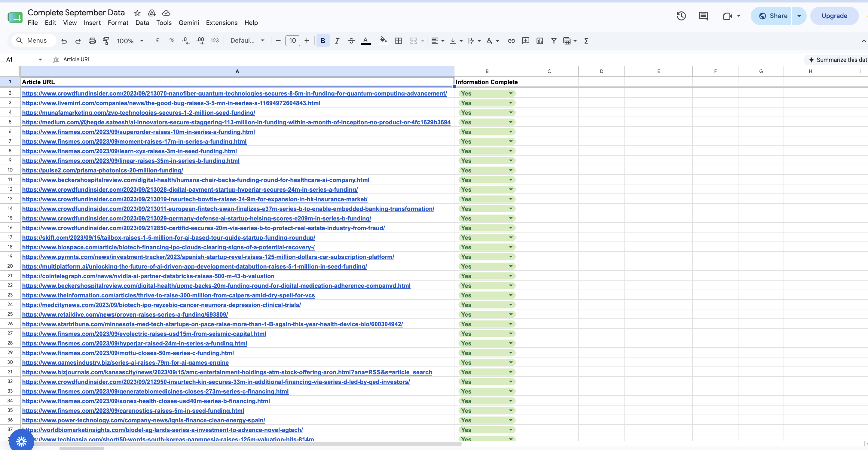
Task: Click the merge cells icon
Action: coord(414,41)
